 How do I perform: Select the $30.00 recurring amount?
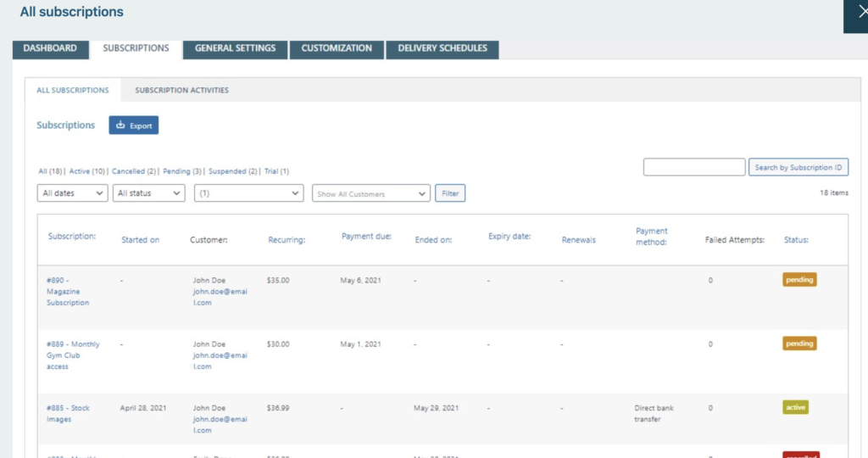point(278,343)
